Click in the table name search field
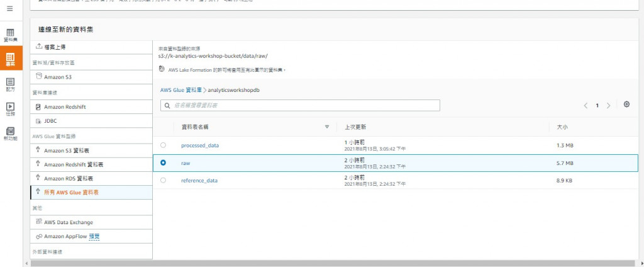This screenshot has width=644, height=267. 300,105
